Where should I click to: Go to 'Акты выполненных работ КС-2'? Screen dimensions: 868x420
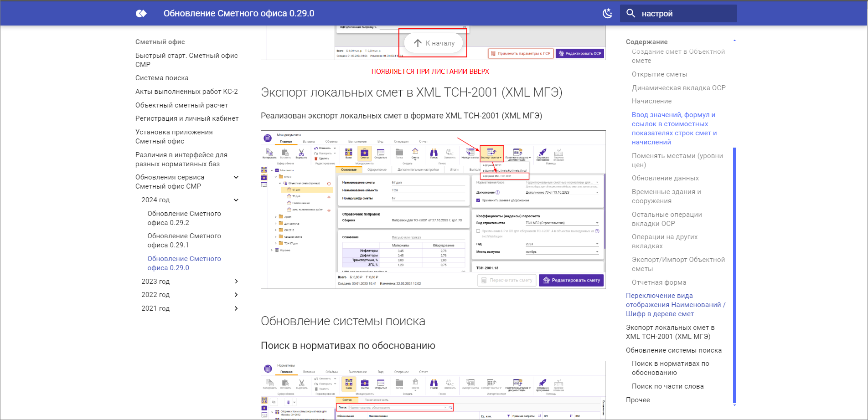click(x=186, y=92)
